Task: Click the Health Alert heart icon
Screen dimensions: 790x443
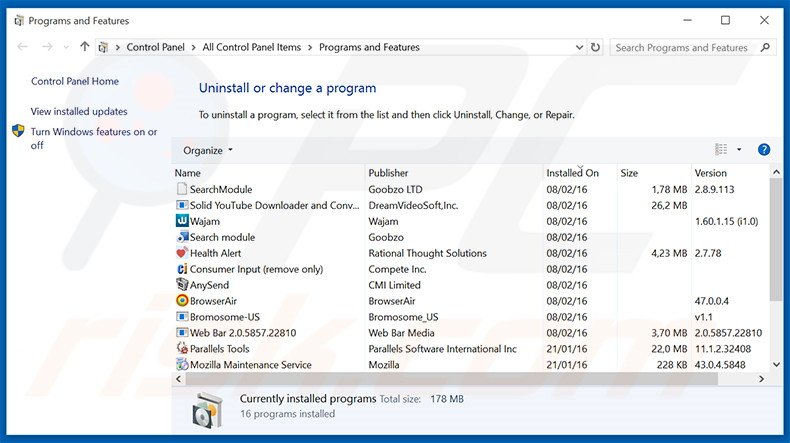Action: [182, 253]
